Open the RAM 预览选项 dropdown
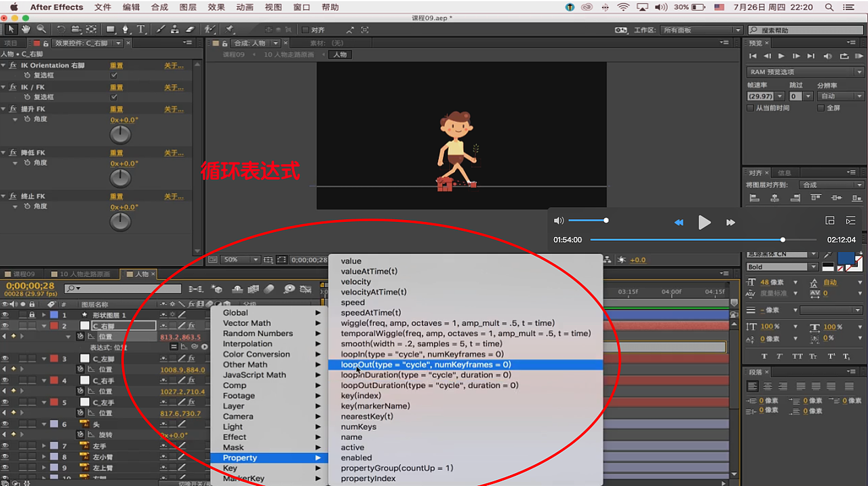 tap(806, 72)
